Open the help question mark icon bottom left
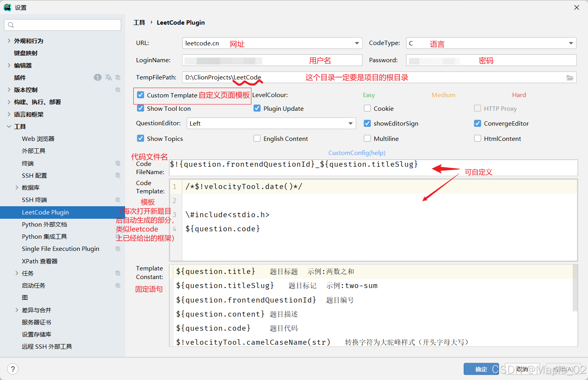 point(13,369)
